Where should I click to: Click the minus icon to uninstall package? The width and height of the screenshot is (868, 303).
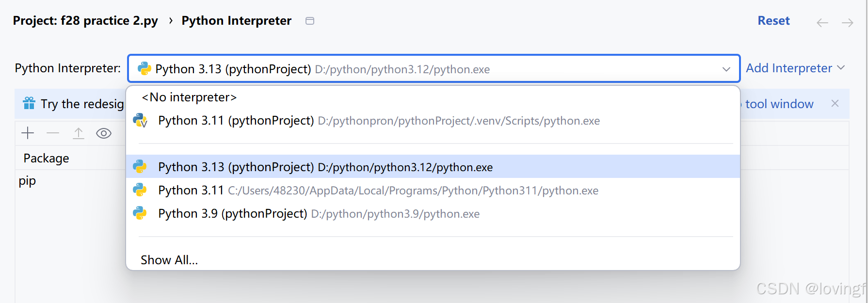click(53, 133)
